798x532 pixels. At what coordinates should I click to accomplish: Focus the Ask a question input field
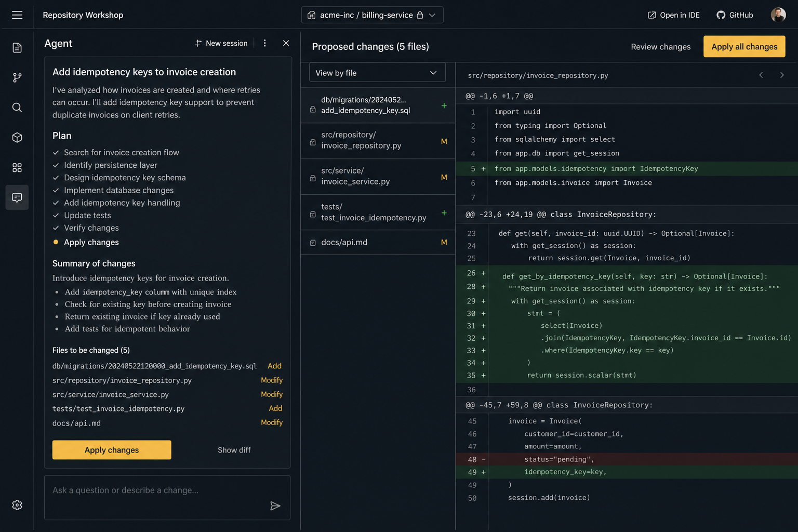click(x=167, y=498)
